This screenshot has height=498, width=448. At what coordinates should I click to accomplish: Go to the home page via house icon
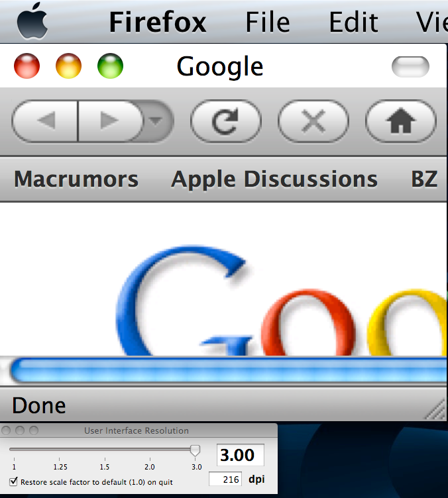401,121
